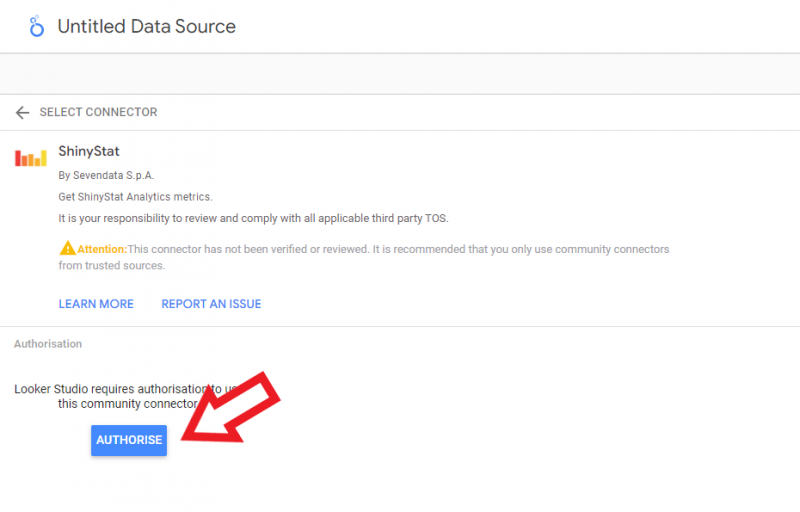Click the back arrow next to Select Connector
This screenshot has width=800, height=512.
coord(22,112)
